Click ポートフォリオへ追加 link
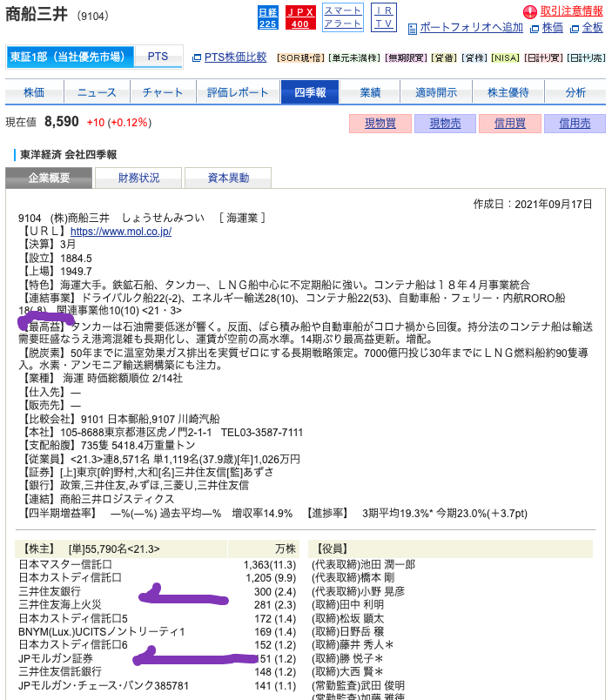The width and height of the screenshot is (612, 700). click(x=471, y=28)
